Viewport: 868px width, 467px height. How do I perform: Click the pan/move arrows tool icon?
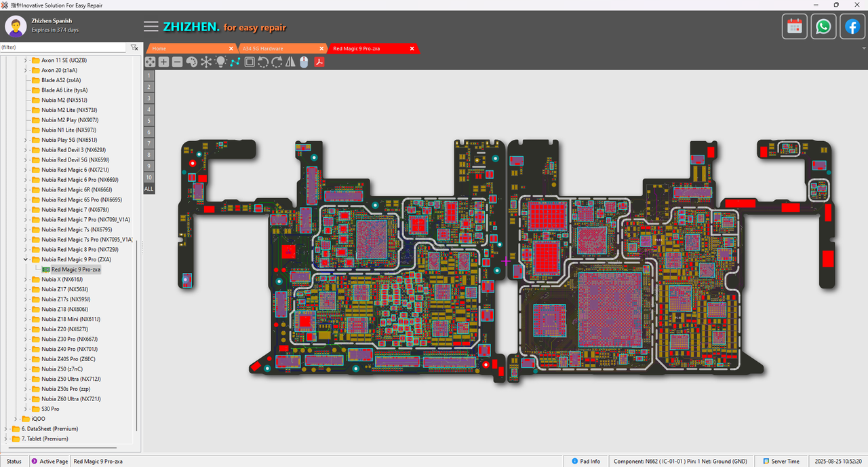(x=150, y=62)
